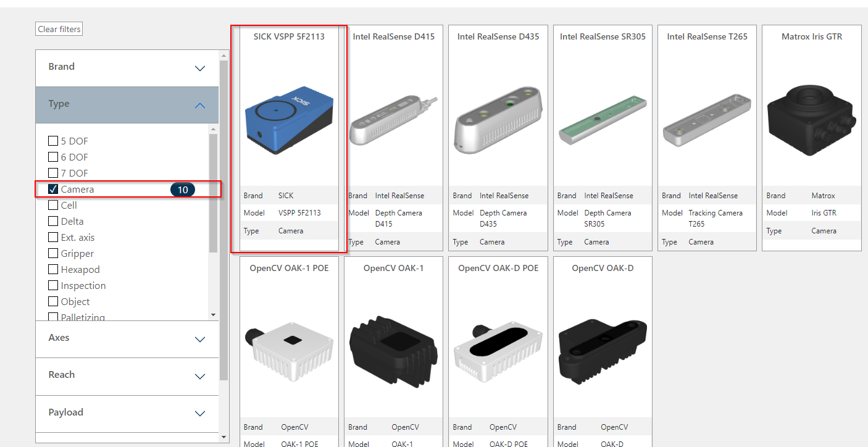The image size is (868, 447).
Task: Select the Intel RealSense D415 product image
Action: tap(394, 120)
